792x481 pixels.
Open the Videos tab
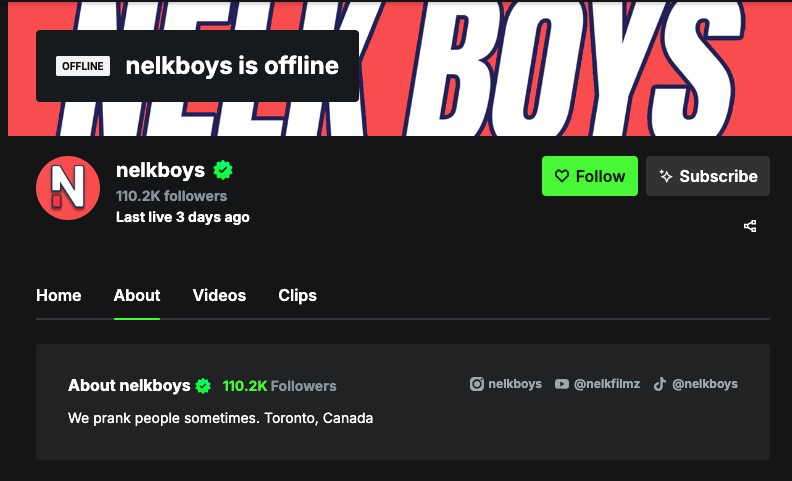219,295
